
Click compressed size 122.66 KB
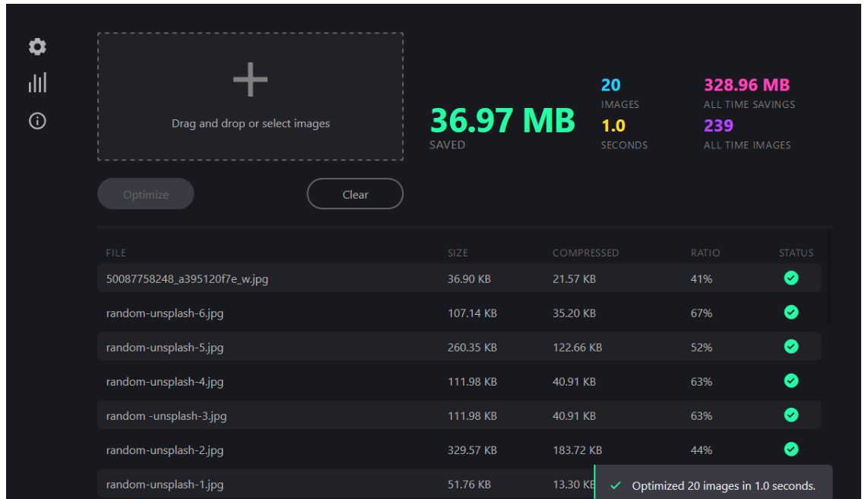pyautogui.click(x=577, y=348)
